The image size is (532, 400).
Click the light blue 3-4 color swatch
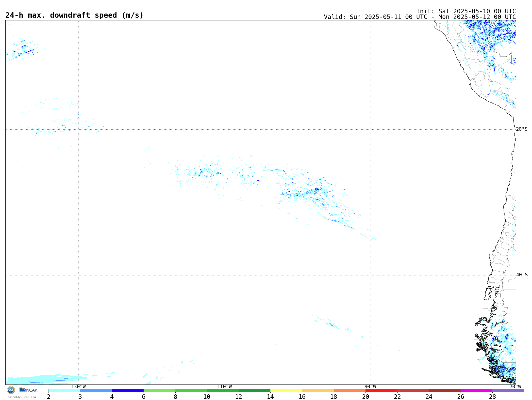click(96, 391)
